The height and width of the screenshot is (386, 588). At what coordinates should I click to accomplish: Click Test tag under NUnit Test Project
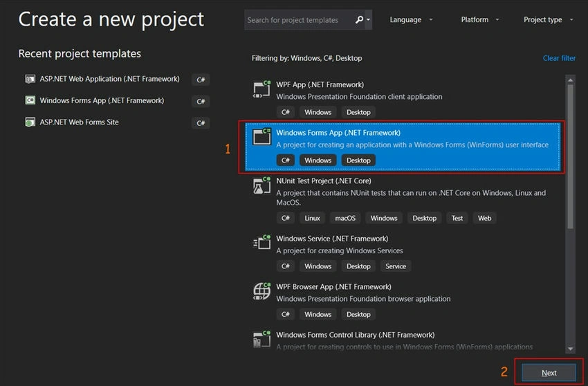pos(457,218)
